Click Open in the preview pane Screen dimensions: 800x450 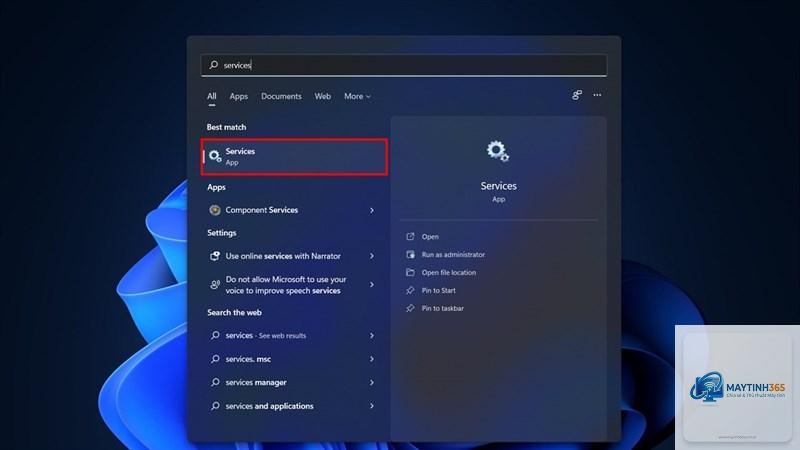(x=430, y=237)
